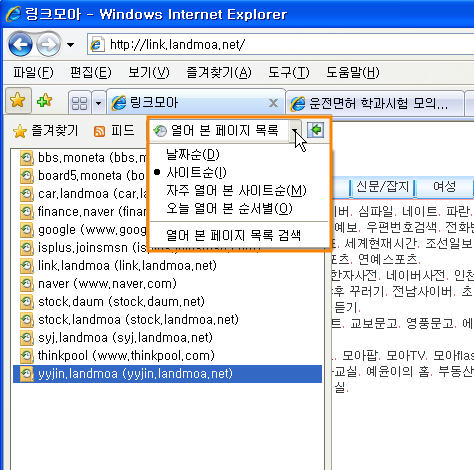Click the history folder icon beside bbs.moneta
Image resolution: width=474 pixels, height=470 pixels.
coord(26,158)
